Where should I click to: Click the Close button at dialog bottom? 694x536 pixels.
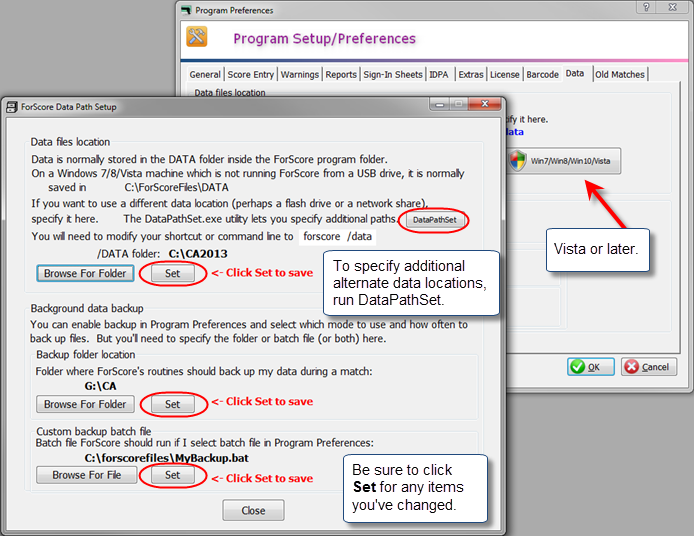click(x=253, y=510)
